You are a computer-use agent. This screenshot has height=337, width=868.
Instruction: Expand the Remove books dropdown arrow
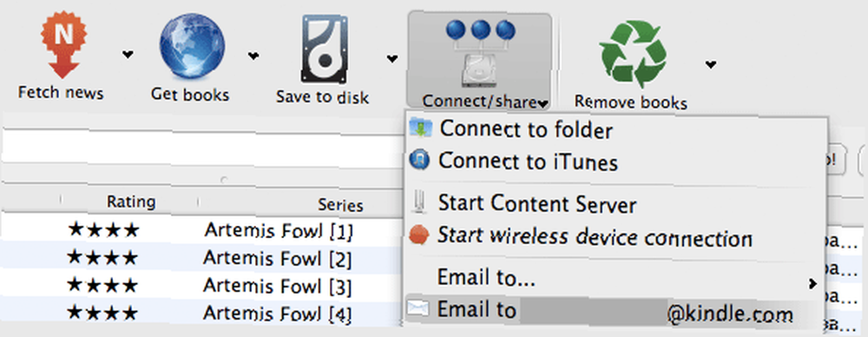tap(711, 65)
